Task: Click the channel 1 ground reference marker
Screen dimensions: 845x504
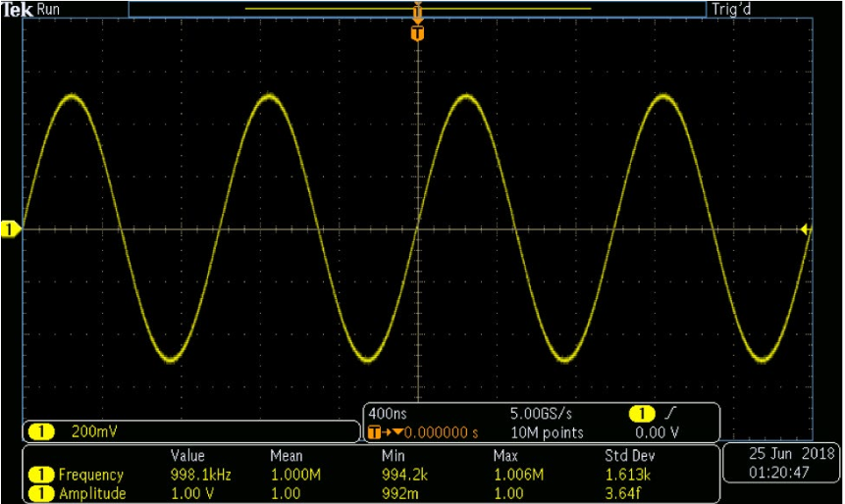Action: [x=10, y=229]
